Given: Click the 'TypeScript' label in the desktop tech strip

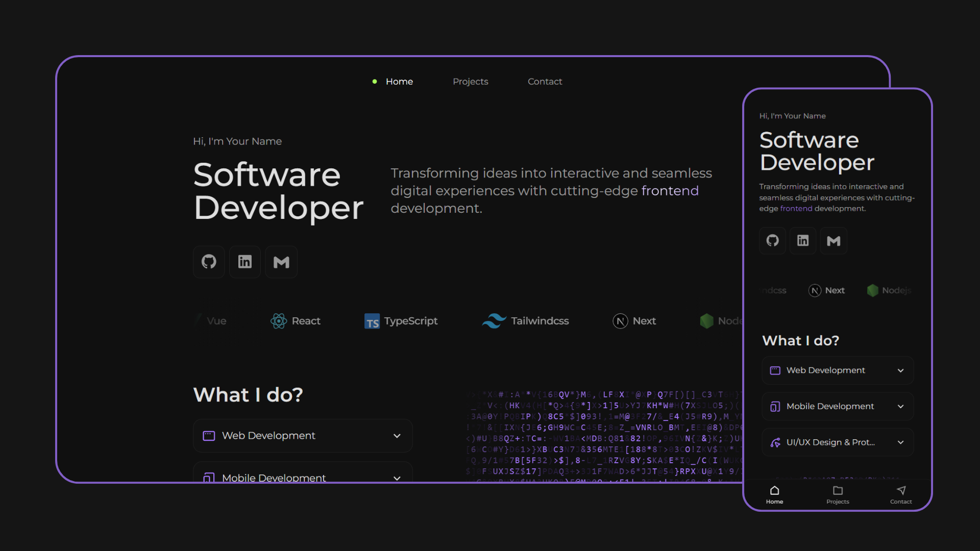Looking at the screenshot, I should coord(411,321).
